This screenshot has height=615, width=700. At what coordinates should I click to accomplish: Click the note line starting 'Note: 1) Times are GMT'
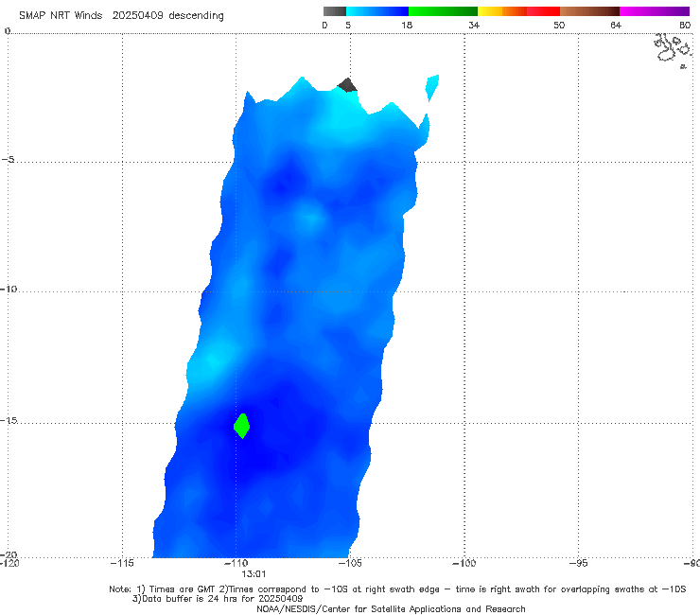(x=397, y=589)
